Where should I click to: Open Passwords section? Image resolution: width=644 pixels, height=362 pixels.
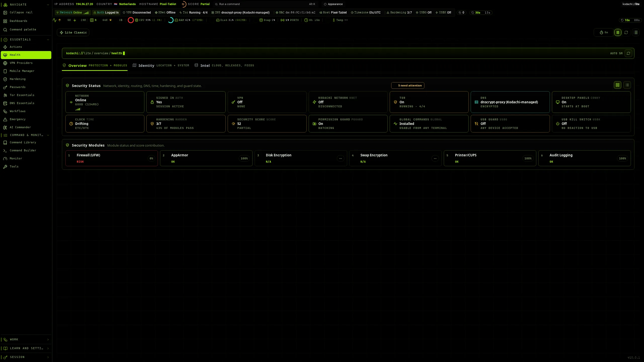point(26,87)
